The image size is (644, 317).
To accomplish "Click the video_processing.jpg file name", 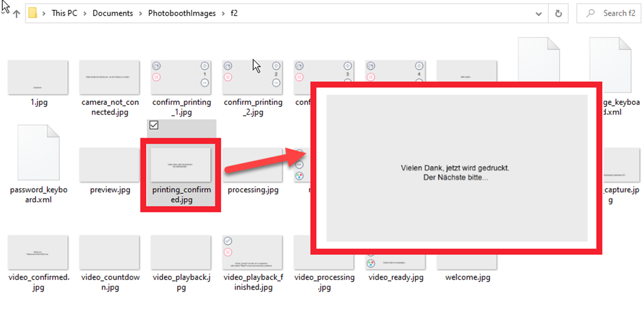I will point(324,282).
